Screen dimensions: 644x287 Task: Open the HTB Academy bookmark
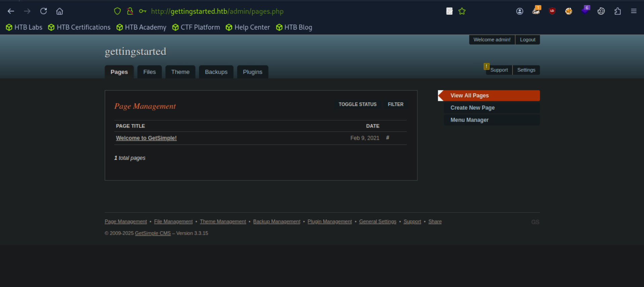(141, 27)
